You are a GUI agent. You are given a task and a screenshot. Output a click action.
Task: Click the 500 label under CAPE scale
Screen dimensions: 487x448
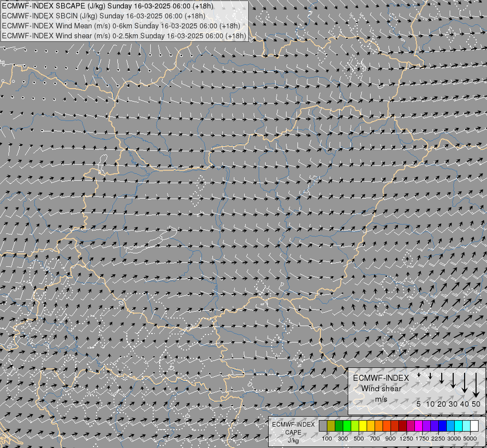(x=359, y=439)
